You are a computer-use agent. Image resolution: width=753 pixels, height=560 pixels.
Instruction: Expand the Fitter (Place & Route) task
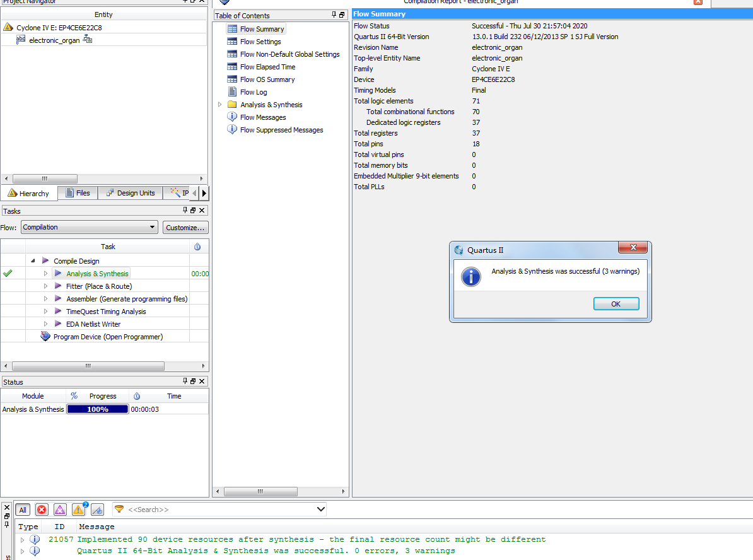click(45, 286)
